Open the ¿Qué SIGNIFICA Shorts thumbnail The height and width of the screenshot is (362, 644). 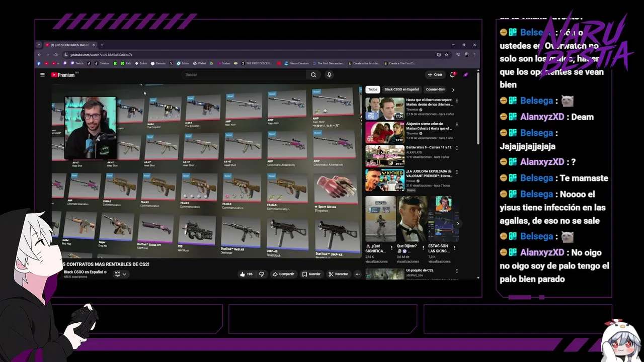click(x=381, y=219)
